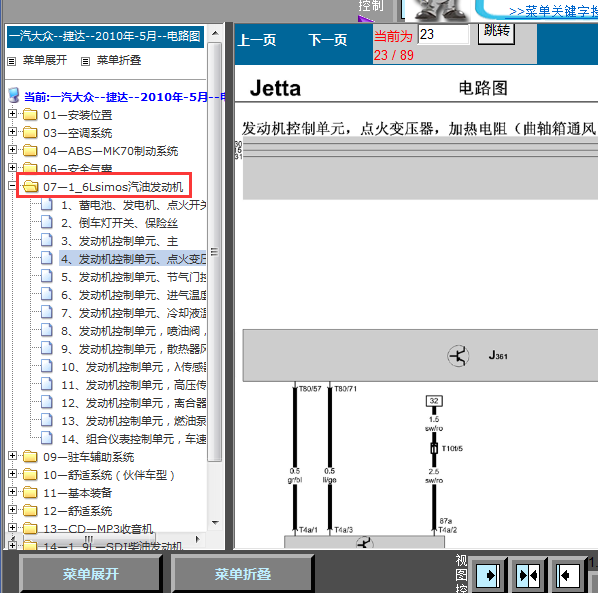The image size is (598, 593).
Task: Select the header 一汽大众--捷达--2010年-5月--电路图
Action: [x=105, y=37]
